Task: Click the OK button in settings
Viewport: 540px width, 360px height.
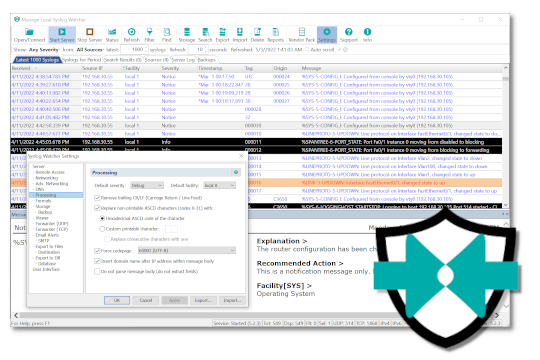Action: click(x=117, y=300)
